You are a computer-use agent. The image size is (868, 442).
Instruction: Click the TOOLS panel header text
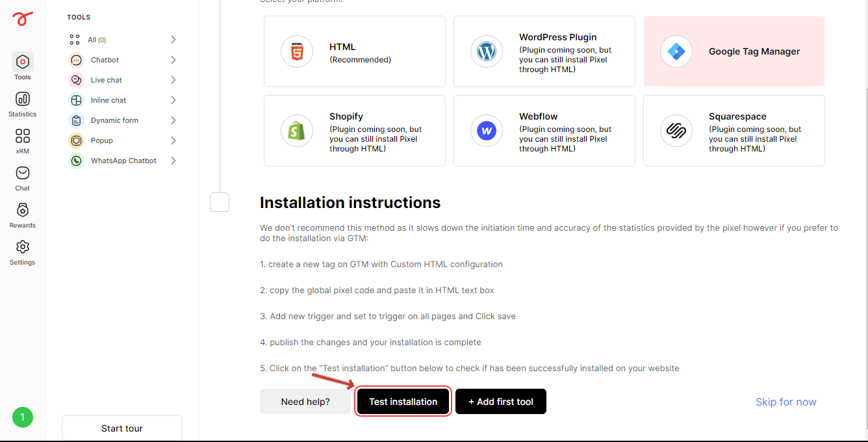(79, 18)
